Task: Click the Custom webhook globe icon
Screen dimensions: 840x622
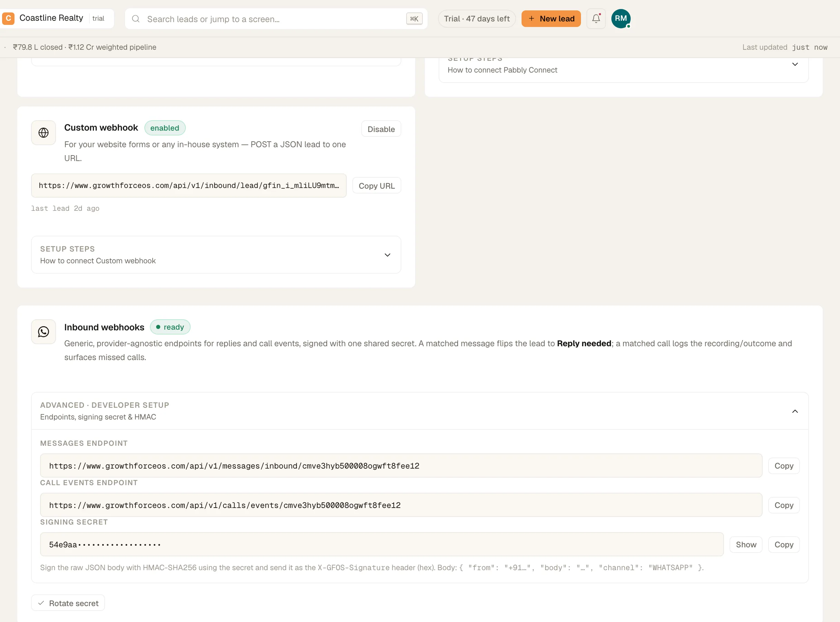Action: click(x=43, y=133)
